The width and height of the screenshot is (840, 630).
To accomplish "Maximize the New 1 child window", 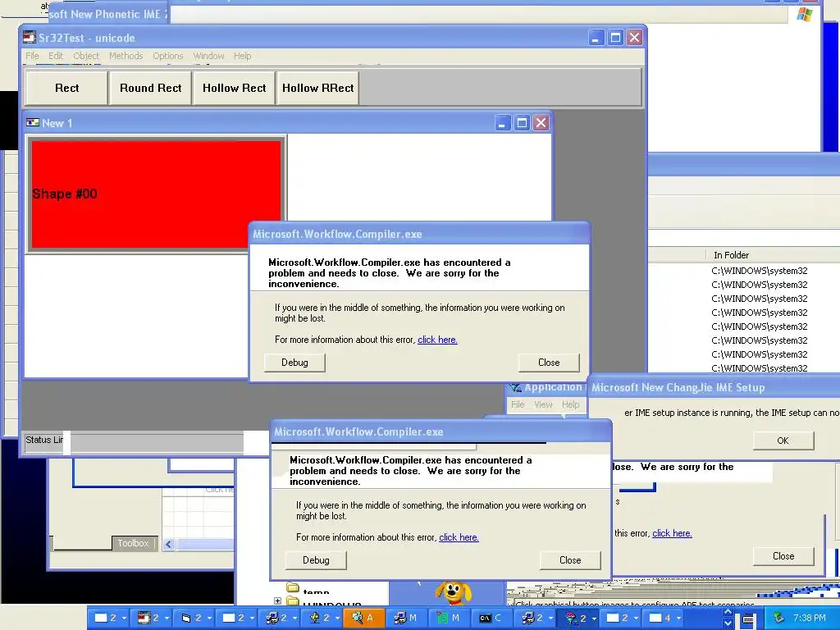I will [522, 123].
